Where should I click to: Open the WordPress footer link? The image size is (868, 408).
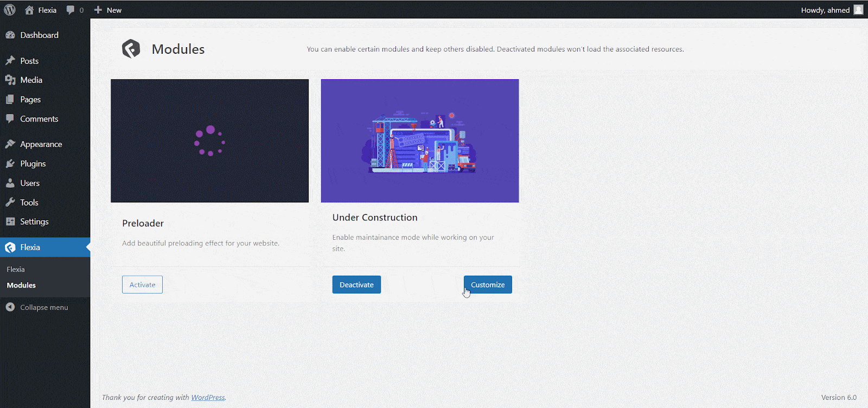click(x=208, y=397)
